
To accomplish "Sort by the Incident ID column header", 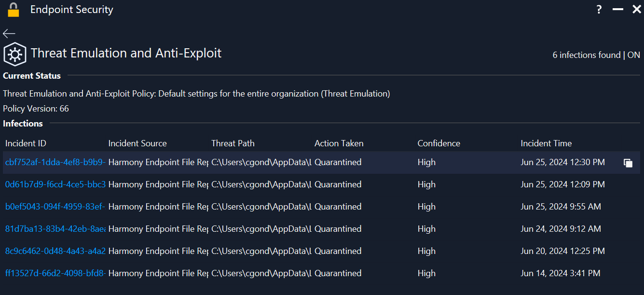I will (x=26, y=143).
